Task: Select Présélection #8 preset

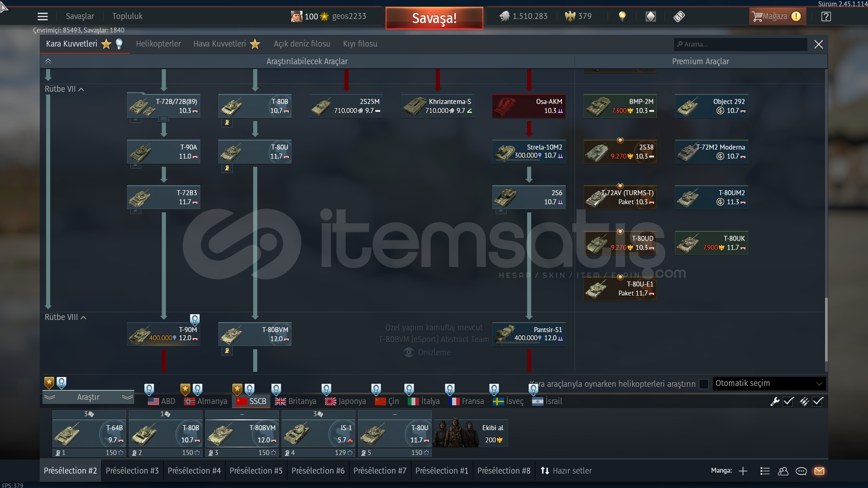Action: 504,471
